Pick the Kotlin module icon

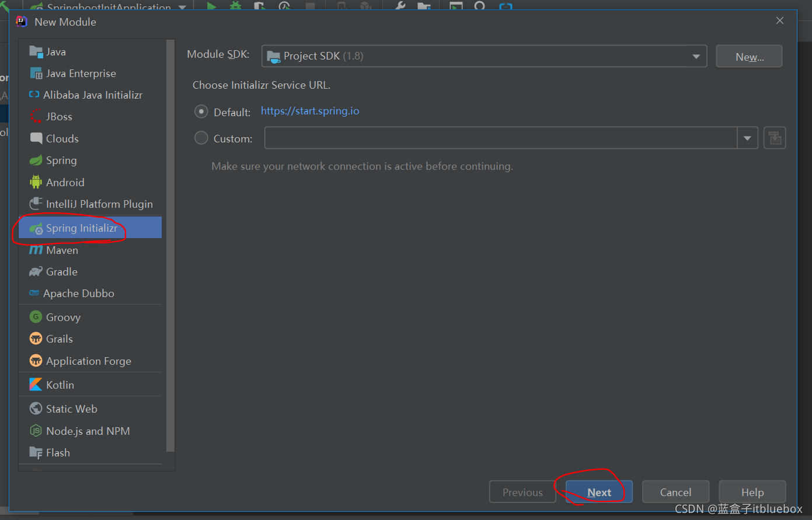(36, 385)
